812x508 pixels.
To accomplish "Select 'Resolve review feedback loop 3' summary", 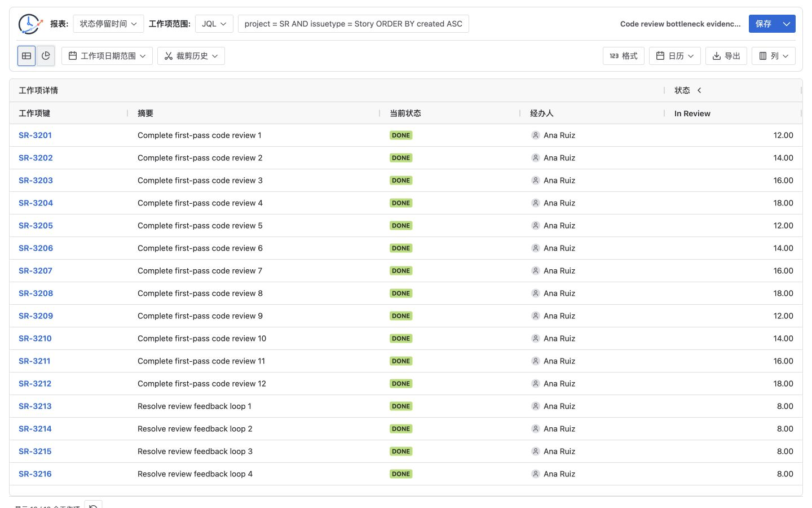I will [195, 452].
